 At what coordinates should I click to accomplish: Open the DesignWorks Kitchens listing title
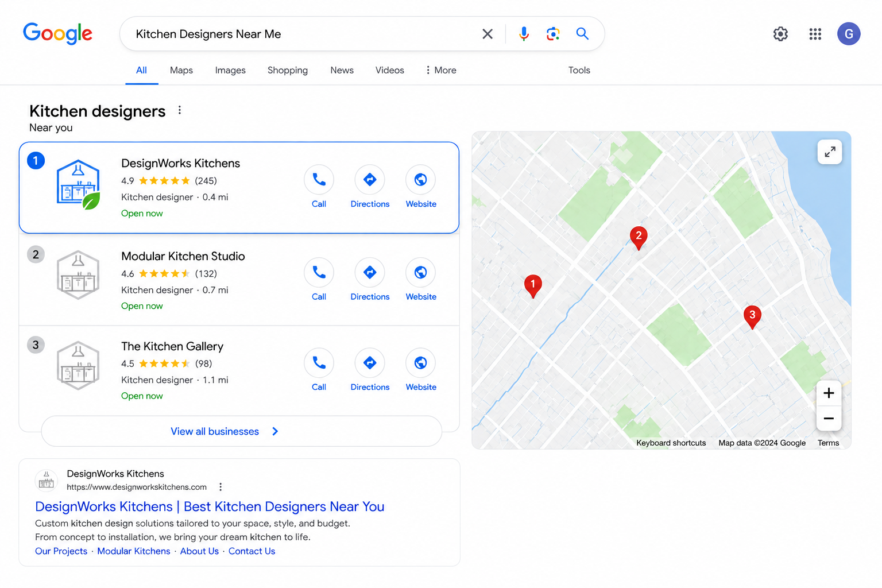pyautogui.click(x=180, y=164)
